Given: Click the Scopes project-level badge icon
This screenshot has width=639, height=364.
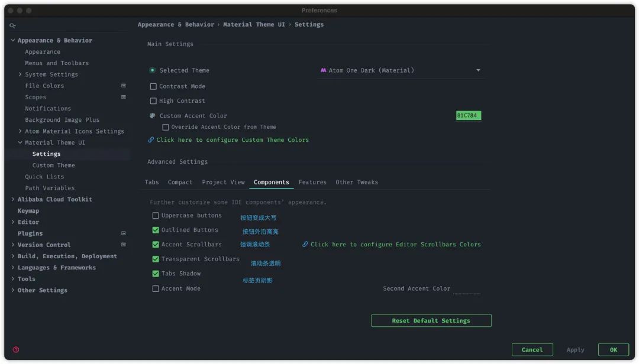Looking at the screenshot, I should pos(124,97).
